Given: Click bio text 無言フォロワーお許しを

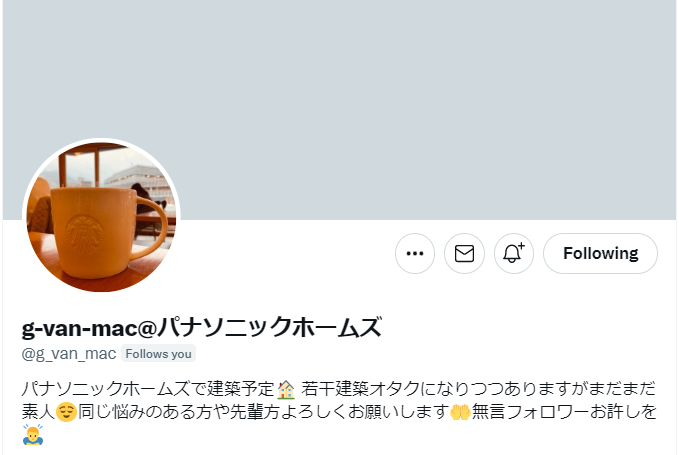Looking at the screenshot, I should click(x=564, y=411).
